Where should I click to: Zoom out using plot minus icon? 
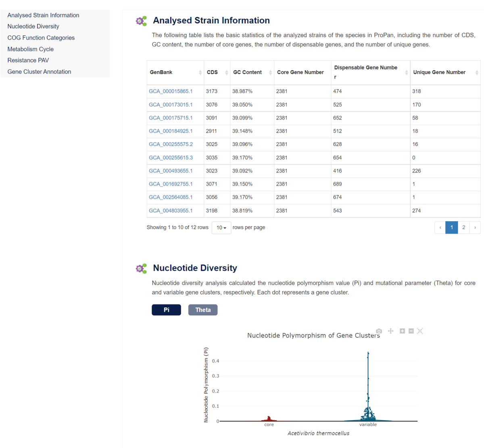tap(411, 331)
